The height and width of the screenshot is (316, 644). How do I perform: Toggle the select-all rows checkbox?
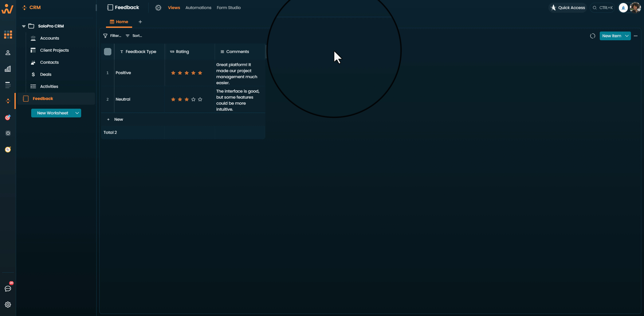point(108,52)
